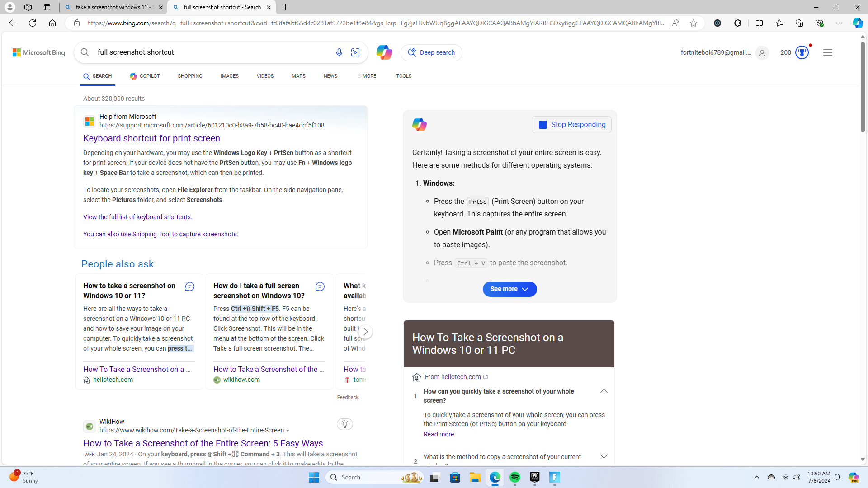This screenshot has height=488, width=868.
Task: View the full list of keyboard shortcuts
Action: point(137,217)
